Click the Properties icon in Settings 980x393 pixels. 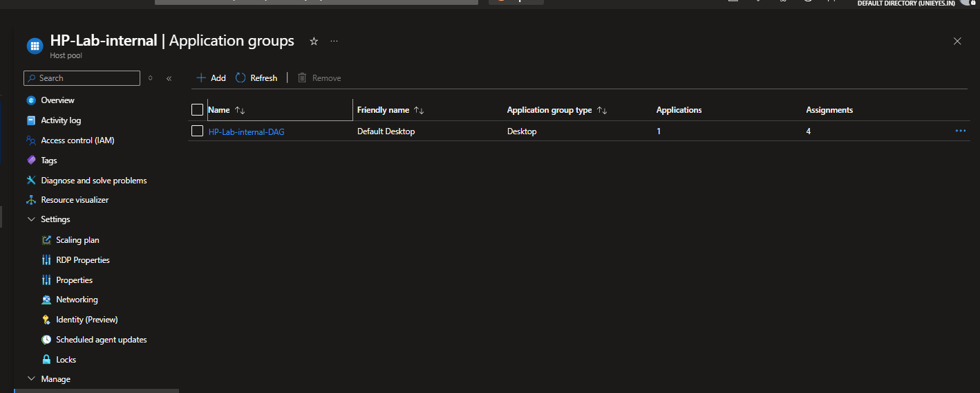46,280
